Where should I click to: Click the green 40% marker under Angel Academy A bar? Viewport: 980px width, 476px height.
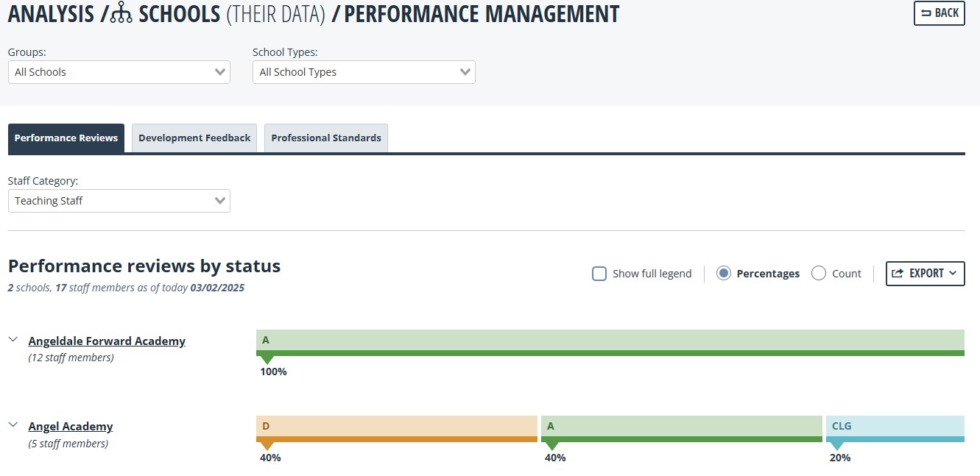tap(552, 446)
